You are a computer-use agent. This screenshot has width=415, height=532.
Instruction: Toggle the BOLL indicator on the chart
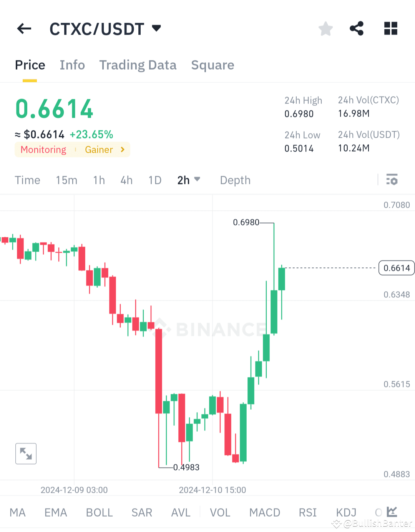99,512
